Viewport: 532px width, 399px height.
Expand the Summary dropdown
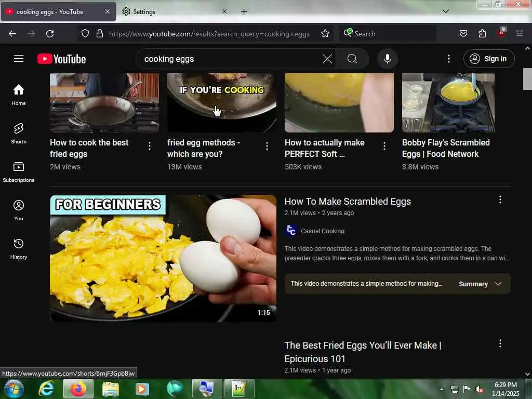(x=480, y=284)
